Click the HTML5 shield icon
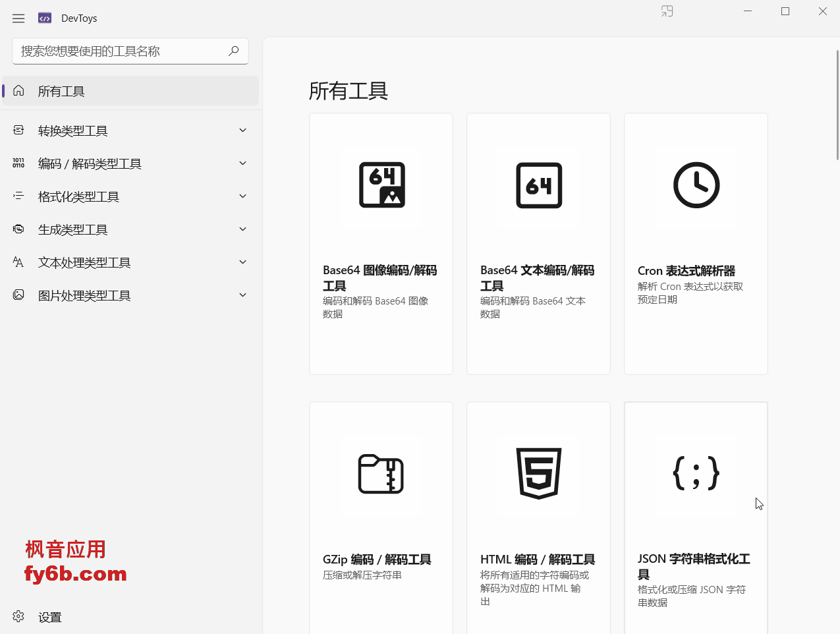840x634 pixels. 539,473
